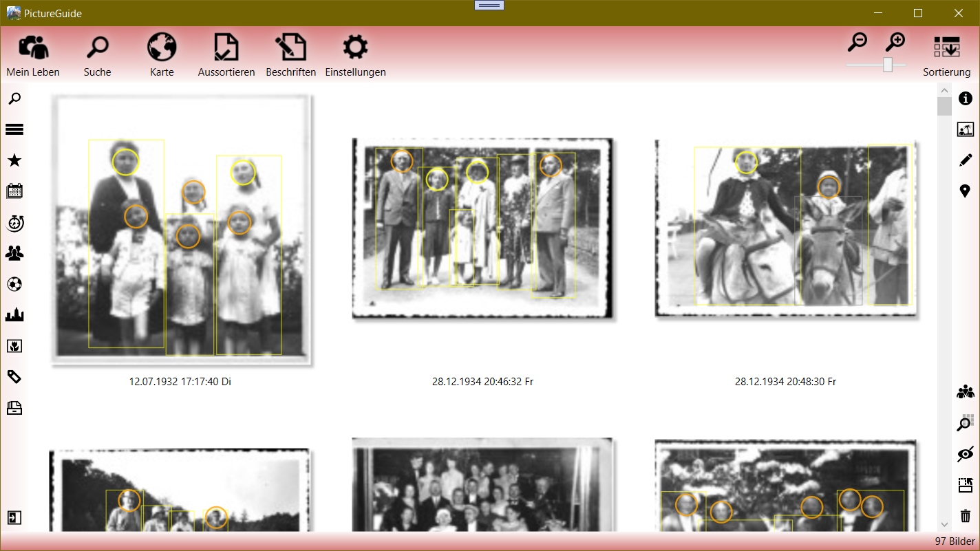980x551 pixels.
Task: Click the location pin icon
Action: (966, 191)
